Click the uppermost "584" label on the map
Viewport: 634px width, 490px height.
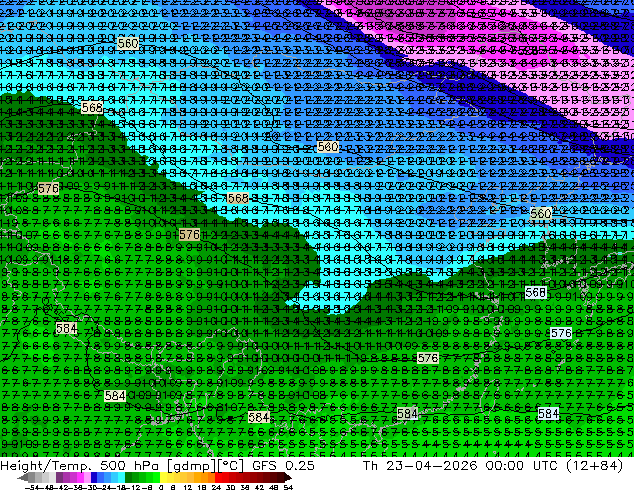(66, 328)
